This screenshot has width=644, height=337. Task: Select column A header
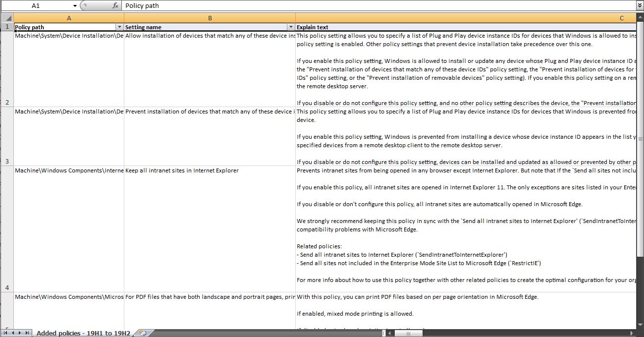pos(69,18)
